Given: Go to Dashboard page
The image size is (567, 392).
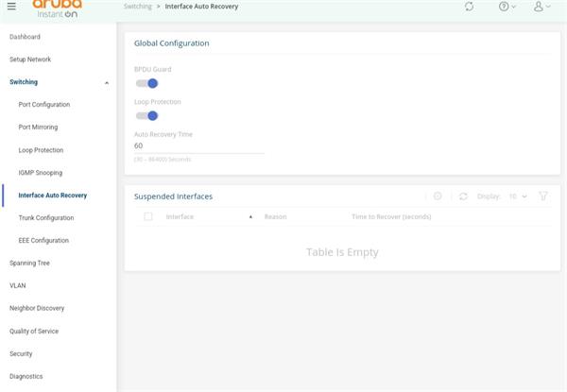Looking at the screenshot, I should [25, 37].
